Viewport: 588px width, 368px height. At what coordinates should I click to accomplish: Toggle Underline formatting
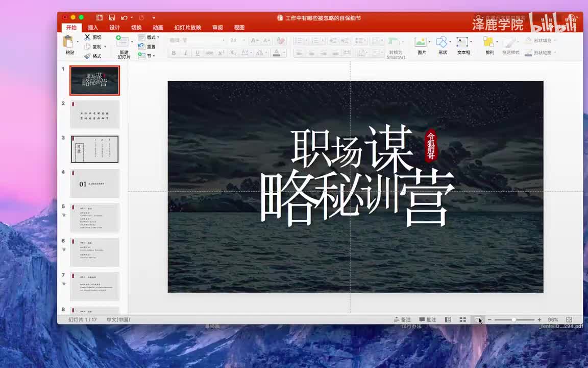(197, 53)
